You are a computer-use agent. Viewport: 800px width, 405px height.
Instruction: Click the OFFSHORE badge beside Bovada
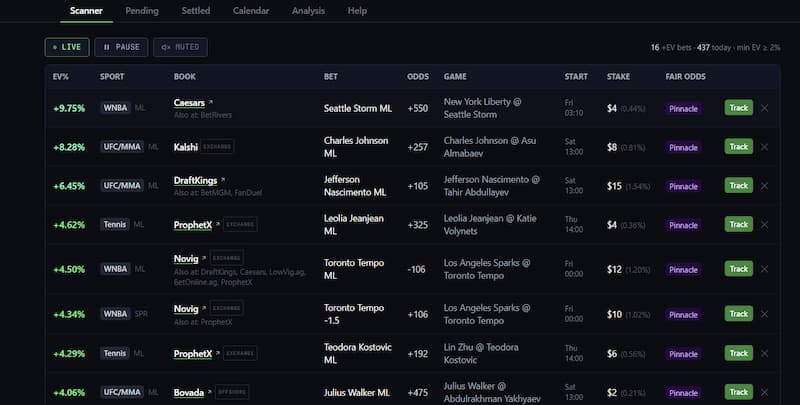click(232, 392)
